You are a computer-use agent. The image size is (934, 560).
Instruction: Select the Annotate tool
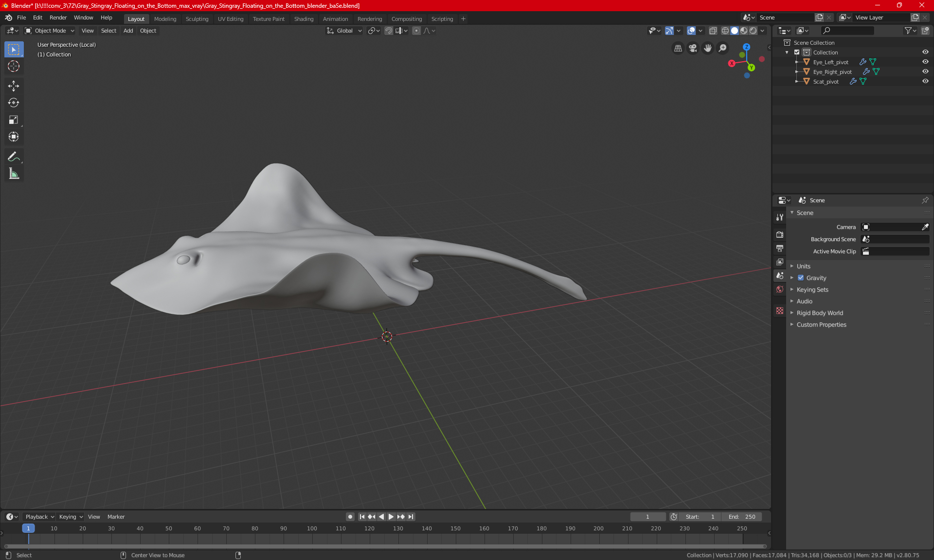(14, 157)
